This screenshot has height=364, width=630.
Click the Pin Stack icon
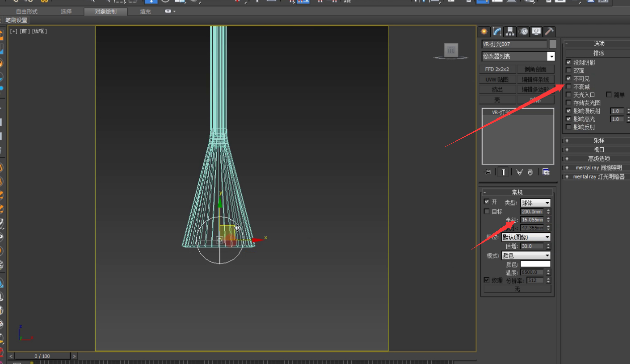click(487, 172)
